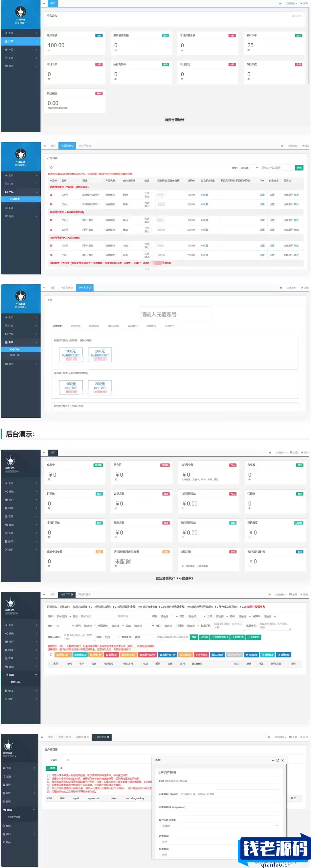Click the green 新增 button

point(52,768)
